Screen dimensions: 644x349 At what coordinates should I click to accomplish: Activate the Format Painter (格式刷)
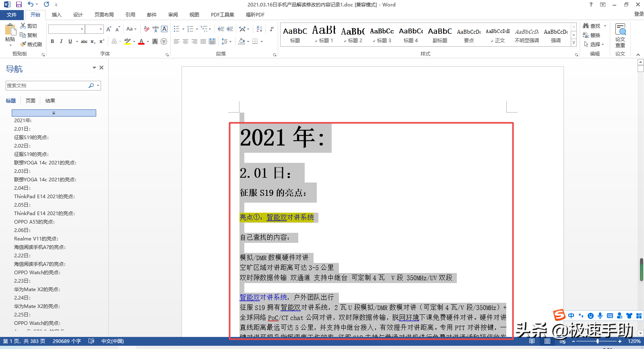(x=31, y=44)
